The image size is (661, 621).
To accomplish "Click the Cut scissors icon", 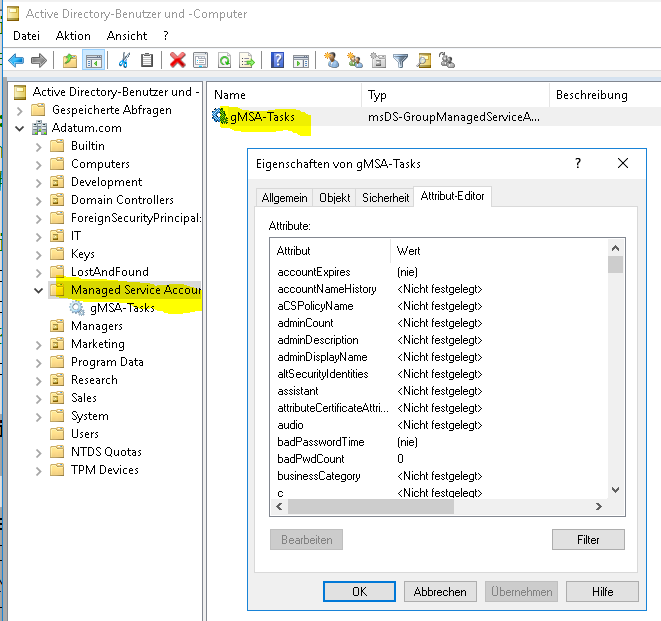I will coord(124,60).
